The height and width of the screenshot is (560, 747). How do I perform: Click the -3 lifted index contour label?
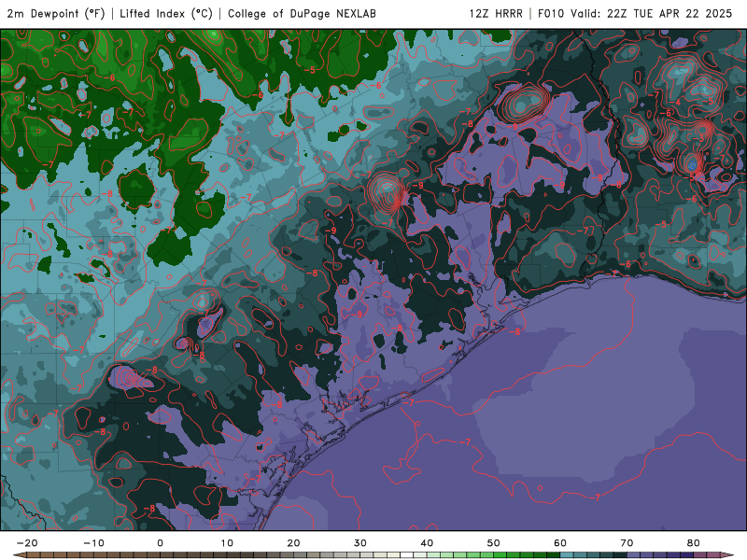(698, 137)
